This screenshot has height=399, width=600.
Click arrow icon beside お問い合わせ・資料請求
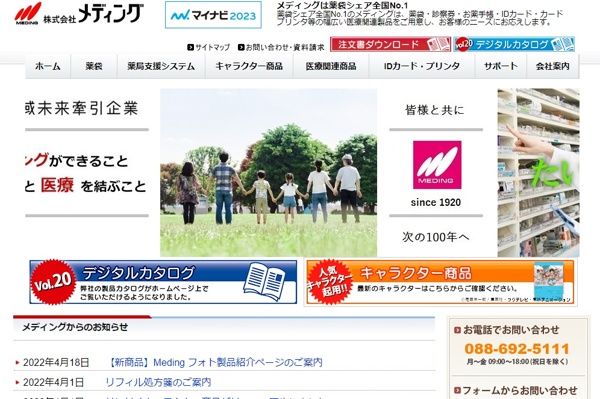[x=241, y=47]
